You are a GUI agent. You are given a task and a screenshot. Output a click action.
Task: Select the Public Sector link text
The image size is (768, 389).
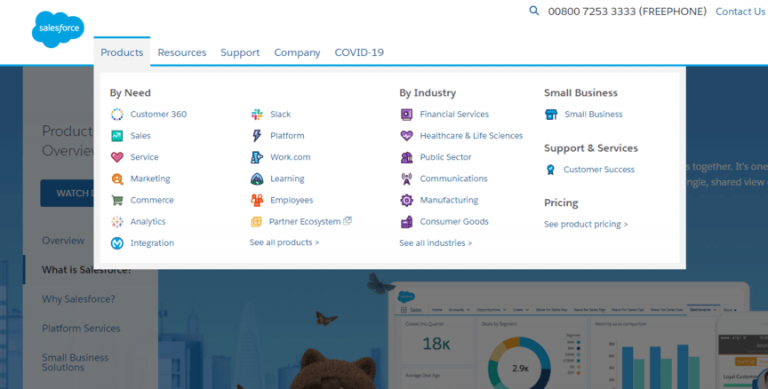click(x=445, y=157)
